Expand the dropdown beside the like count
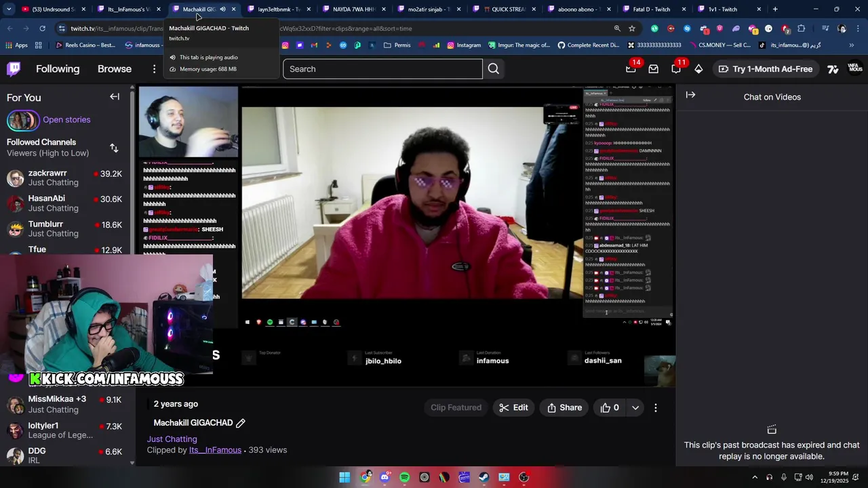Viewport: 868px width, 488px height. [635, 407]
